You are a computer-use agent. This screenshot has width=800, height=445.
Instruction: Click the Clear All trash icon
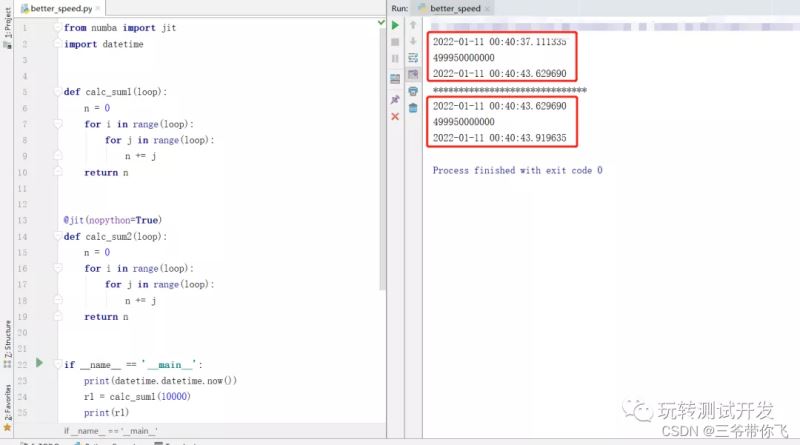click(412, 108)
